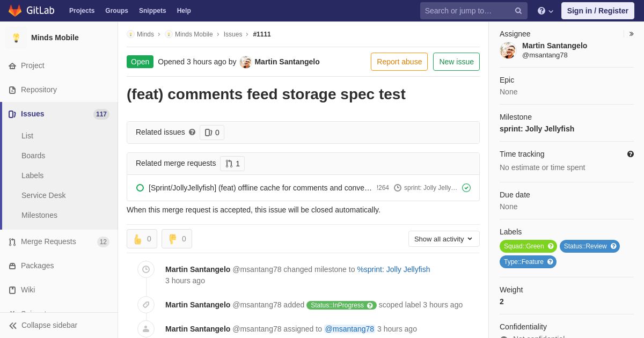The width and height of the screenshot is (644, 338).
Task: Click the search magnifier icon
Action: 518,11
